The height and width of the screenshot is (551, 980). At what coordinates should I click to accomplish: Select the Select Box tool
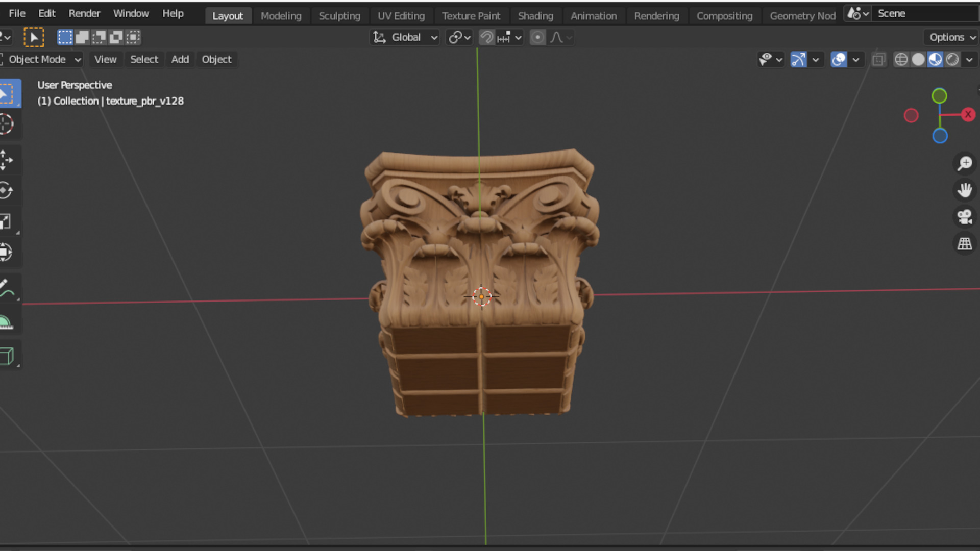point(9,94)
